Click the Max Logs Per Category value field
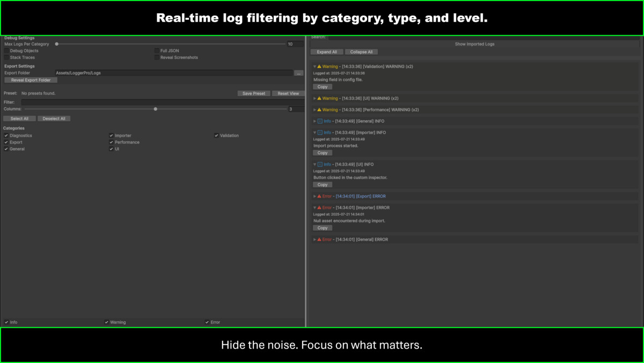Image resolution: width=644 pixels, height=363 pixels. click(x=295, y=44)
